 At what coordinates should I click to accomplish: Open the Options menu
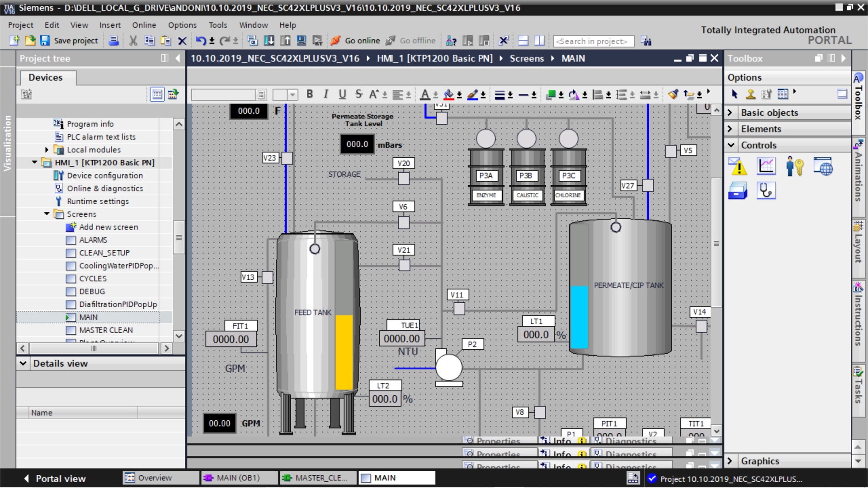182,25
